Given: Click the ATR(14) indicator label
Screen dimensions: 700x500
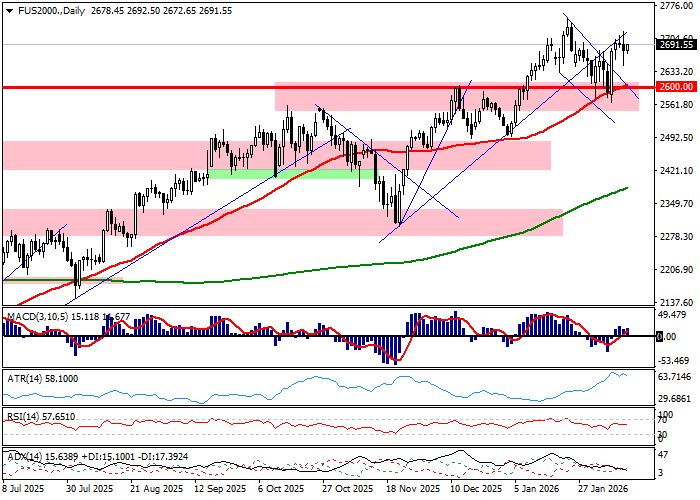Looking at the screenshot, I should [x=28, y=379].
